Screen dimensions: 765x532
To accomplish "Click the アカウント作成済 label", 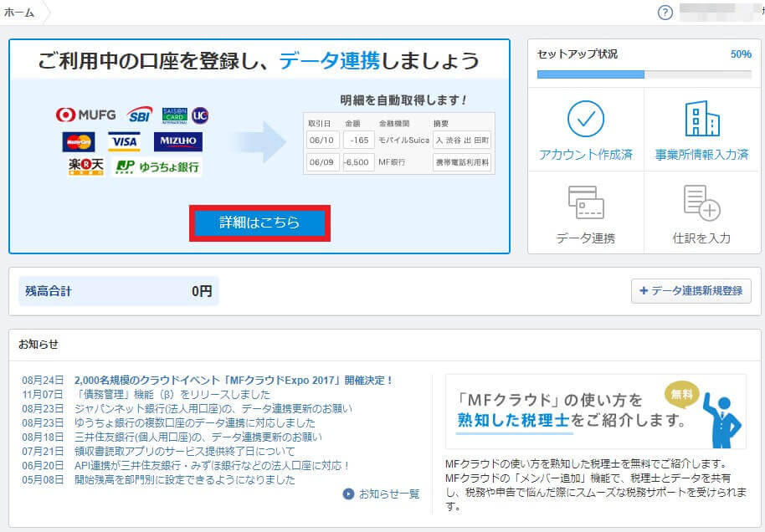I will tap(585, 155).
